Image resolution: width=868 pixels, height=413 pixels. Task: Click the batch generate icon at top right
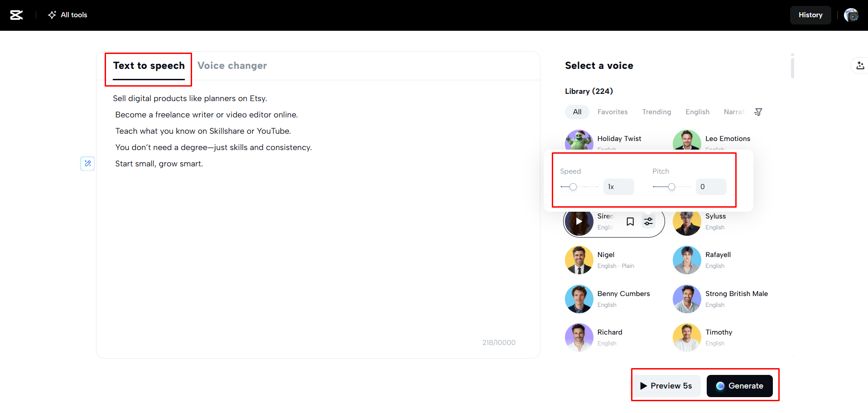coord(860,65)
